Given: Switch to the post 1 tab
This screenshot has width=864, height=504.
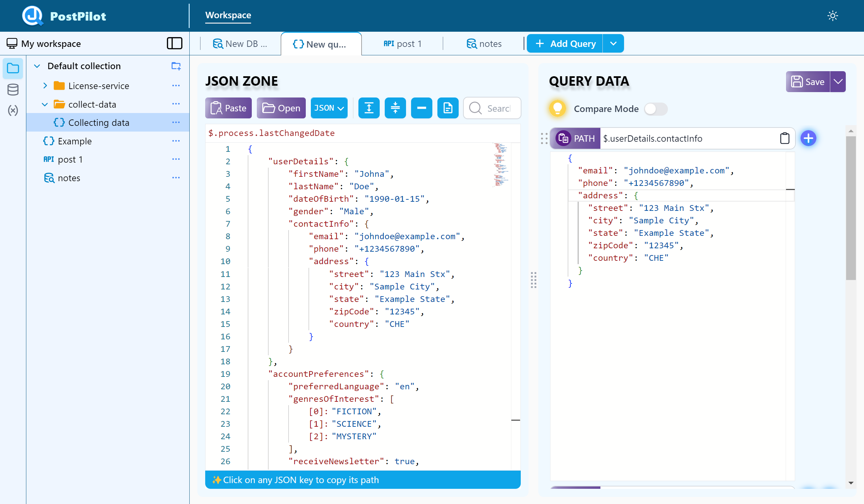Looking at the screenshot, I should point(403,44).
